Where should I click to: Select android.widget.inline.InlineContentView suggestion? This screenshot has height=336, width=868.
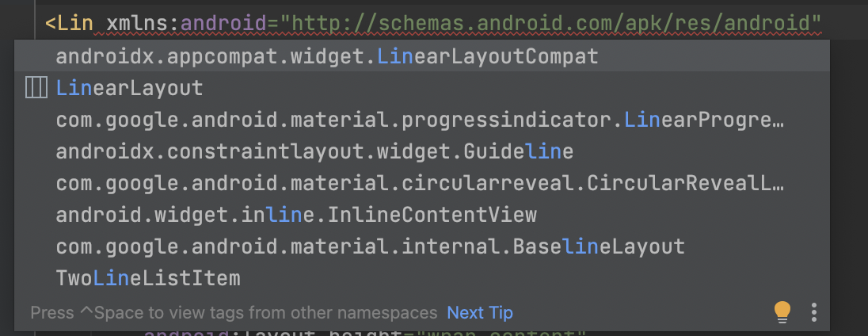tap(422, 214)
